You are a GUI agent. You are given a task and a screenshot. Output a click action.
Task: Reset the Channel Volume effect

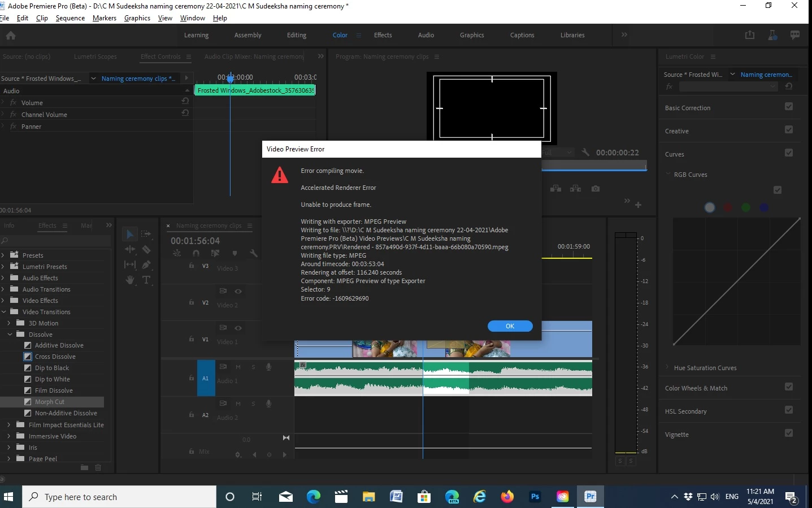(x=185, y=113)
